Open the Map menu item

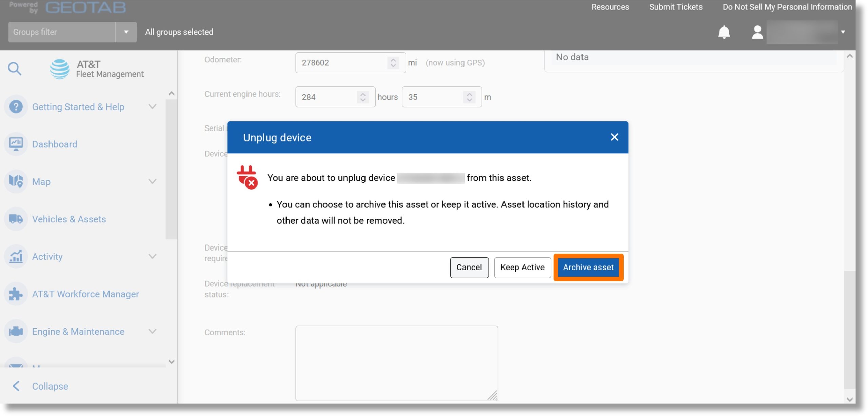[x=41, y=182]
